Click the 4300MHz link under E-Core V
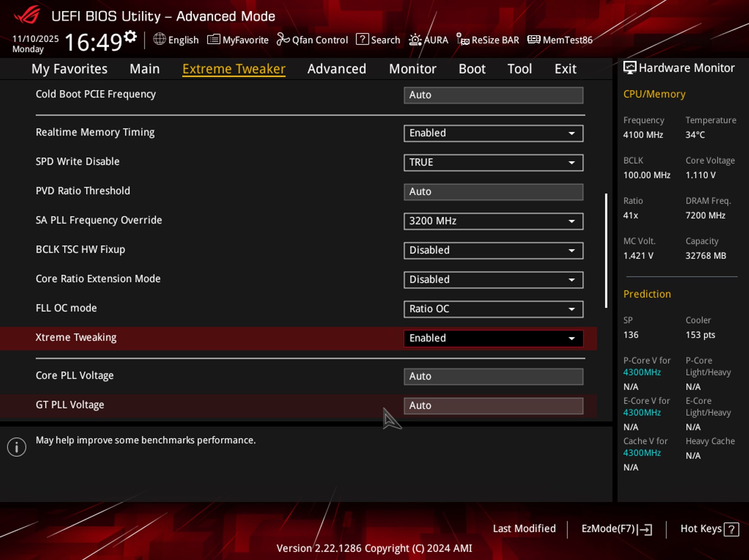Viewport: 749px width, 560px height. click(642, 412)
